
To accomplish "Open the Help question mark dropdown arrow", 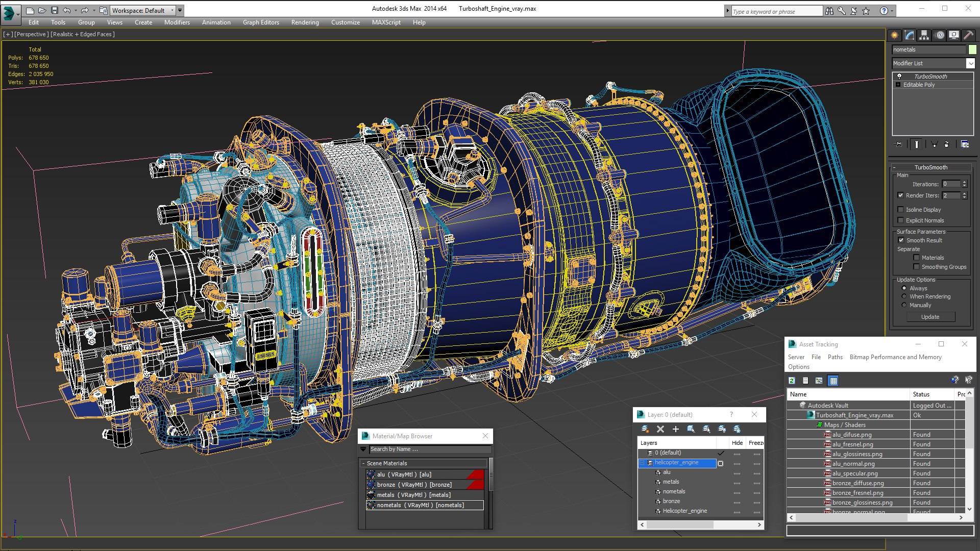I will coord(892,11).
